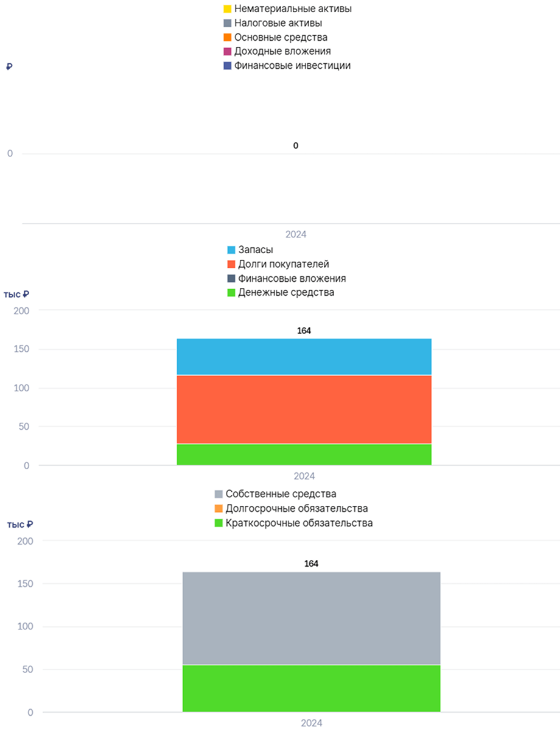Toggle the Собственные средства legend entry
The image size is (560, 731).
pyautogui.click(x=275, y=494)
